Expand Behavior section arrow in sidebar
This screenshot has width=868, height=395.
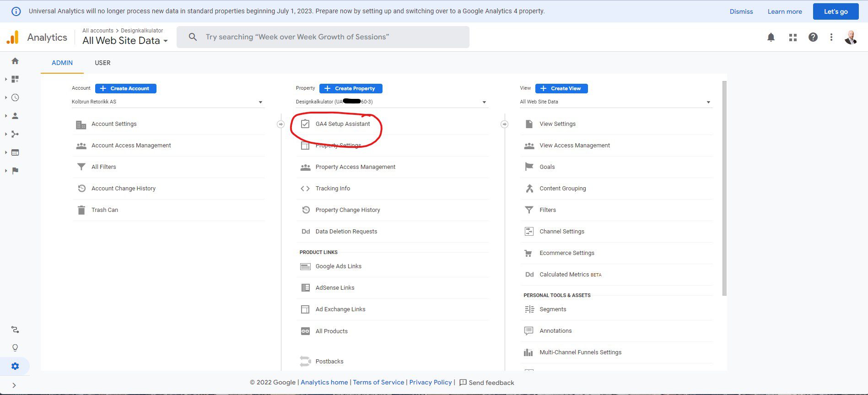click(6, 152)
